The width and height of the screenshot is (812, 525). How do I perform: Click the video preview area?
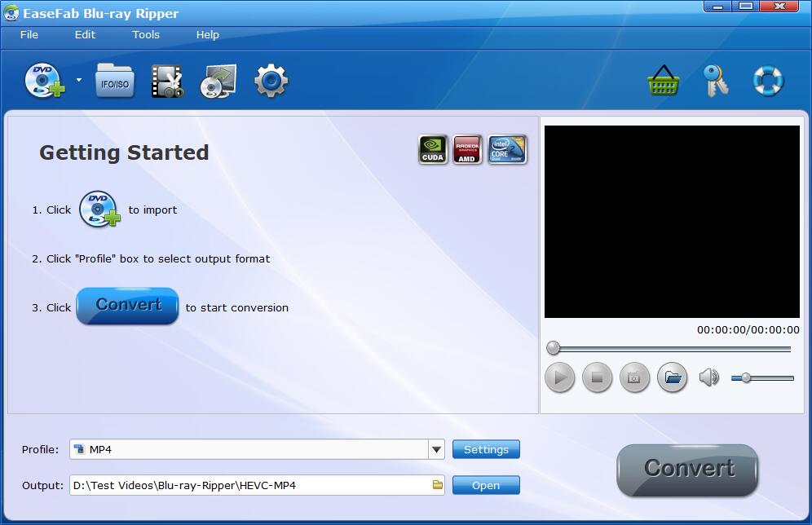(x=672, y=222)
